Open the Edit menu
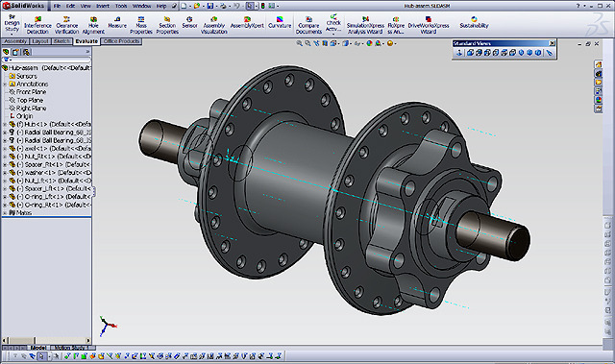Image resolution: width=615 pixels, height=364 pixels. click(x=70, y=6)
